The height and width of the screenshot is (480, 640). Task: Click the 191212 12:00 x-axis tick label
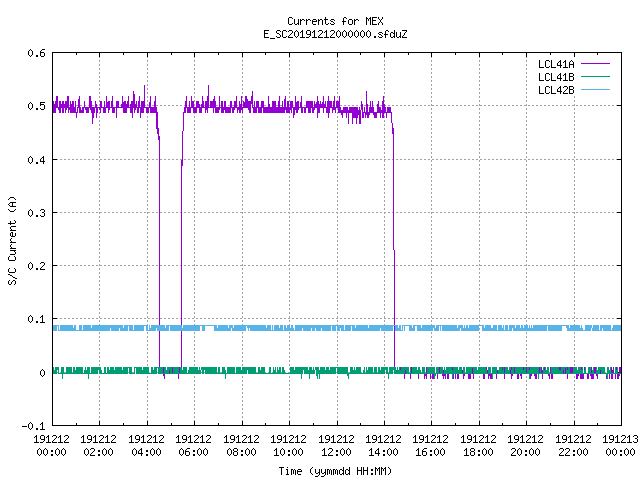pyautogui.click(x=336, y=446)
